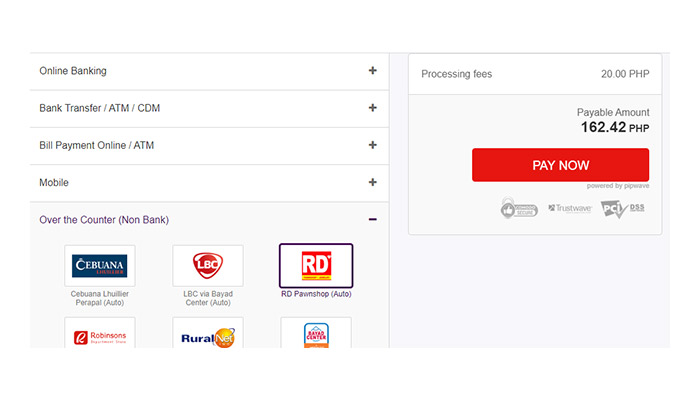Choose the RuralNet payment logo
The height and width of the screenshot is (400, 700).
click(x=208, y=335)
